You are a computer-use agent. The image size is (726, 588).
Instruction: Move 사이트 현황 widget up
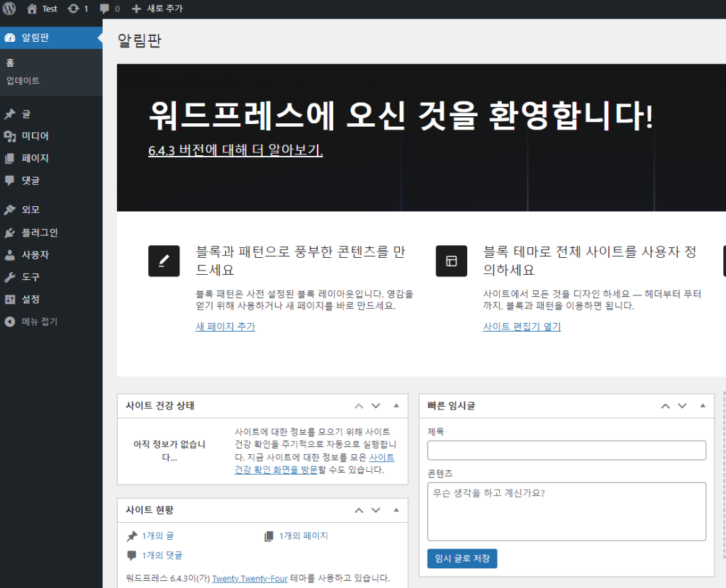359,510
